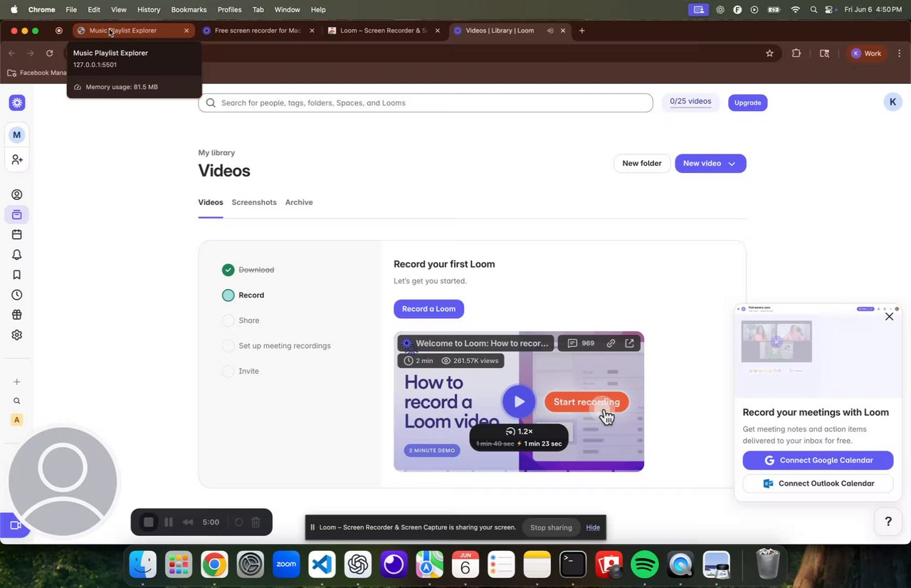Close the Record your meetings popup

(889, 317)
